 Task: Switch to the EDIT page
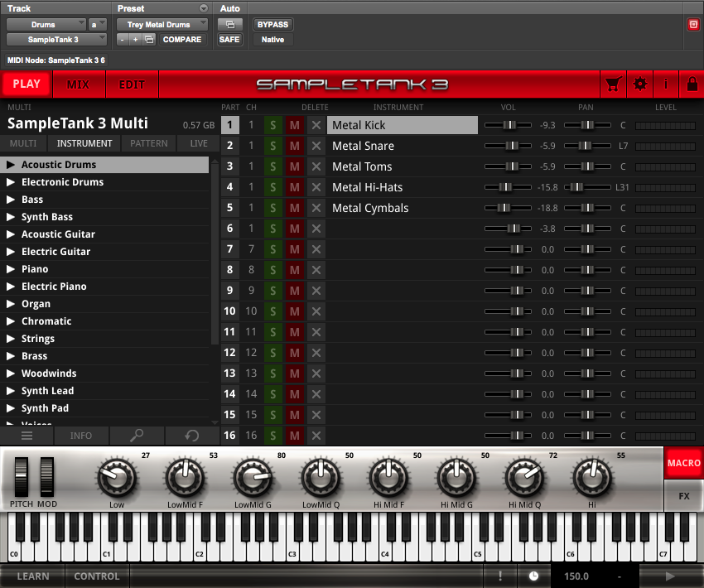(x=132, y=84)
